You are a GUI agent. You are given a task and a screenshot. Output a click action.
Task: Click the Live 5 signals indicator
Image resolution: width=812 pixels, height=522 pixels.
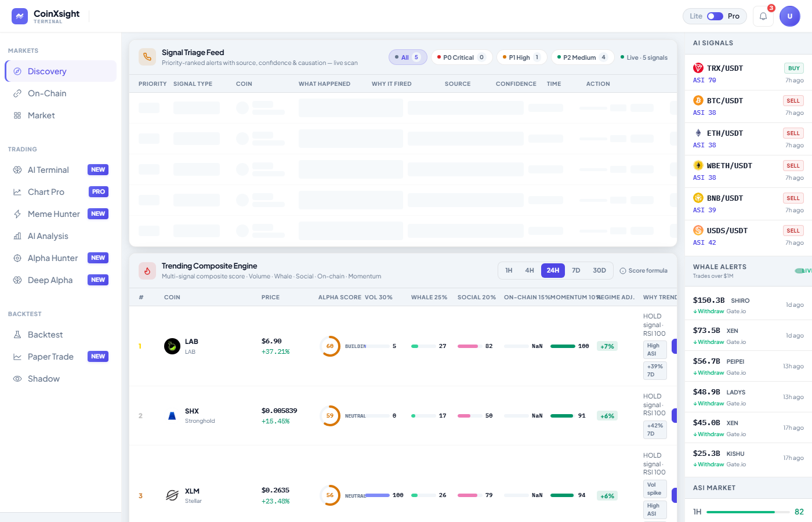[644, 57]
